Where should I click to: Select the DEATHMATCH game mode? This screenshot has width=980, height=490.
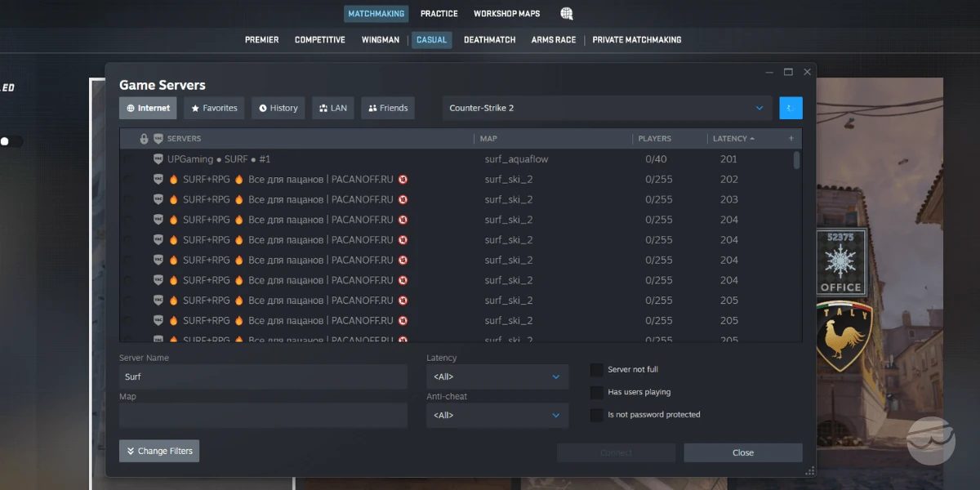[x=490, y=40]
